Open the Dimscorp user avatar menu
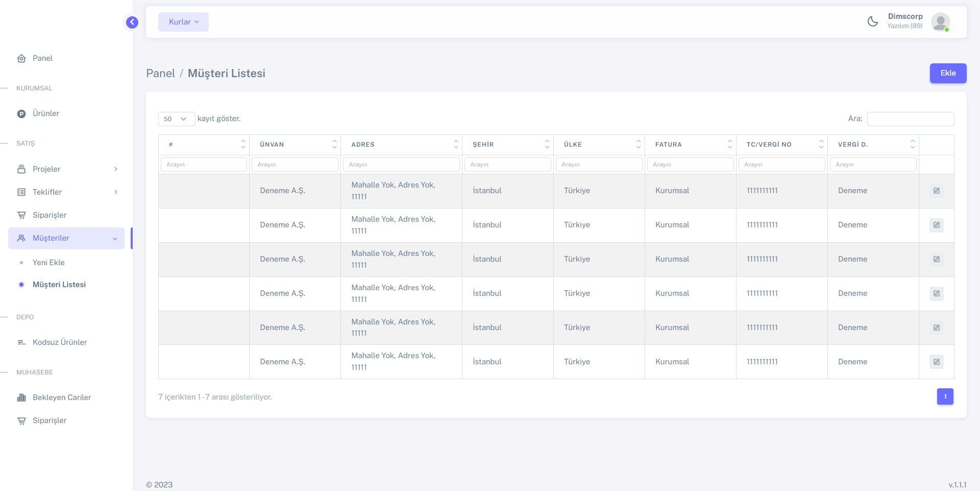This screenshot has height=491, width=980. (x=940, y=22)
